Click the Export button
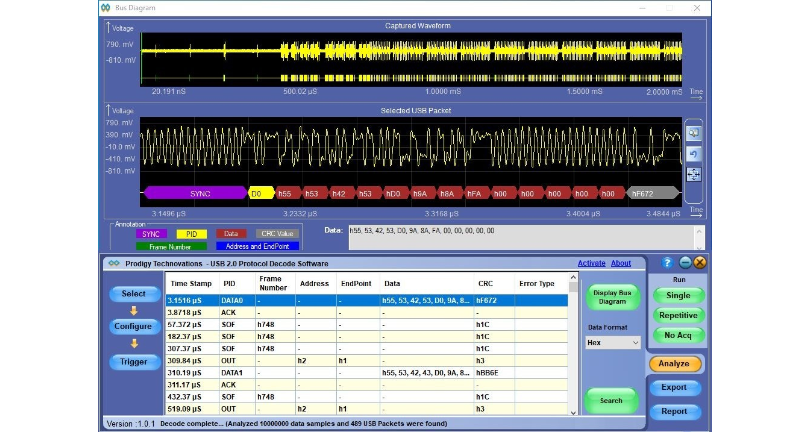 point(674,387)
